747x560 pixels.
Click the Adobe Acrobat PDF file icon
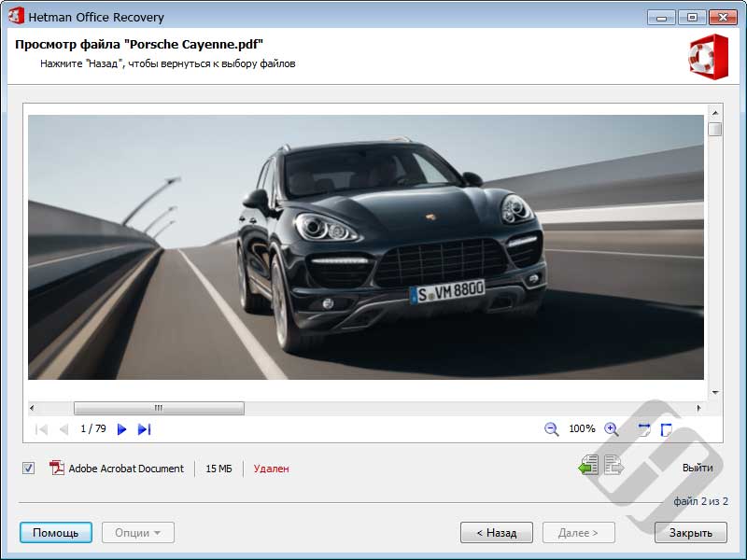coord(57,469)
